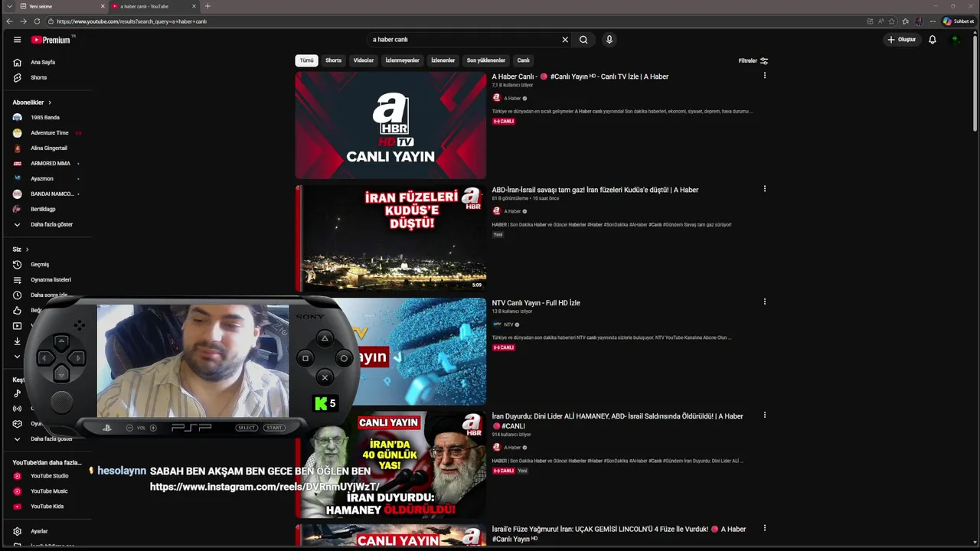Image resolution: width=980 pixels, height=551 pixels.
Task: Expand the Abonelikler section header
Action: tap(32, 102)
